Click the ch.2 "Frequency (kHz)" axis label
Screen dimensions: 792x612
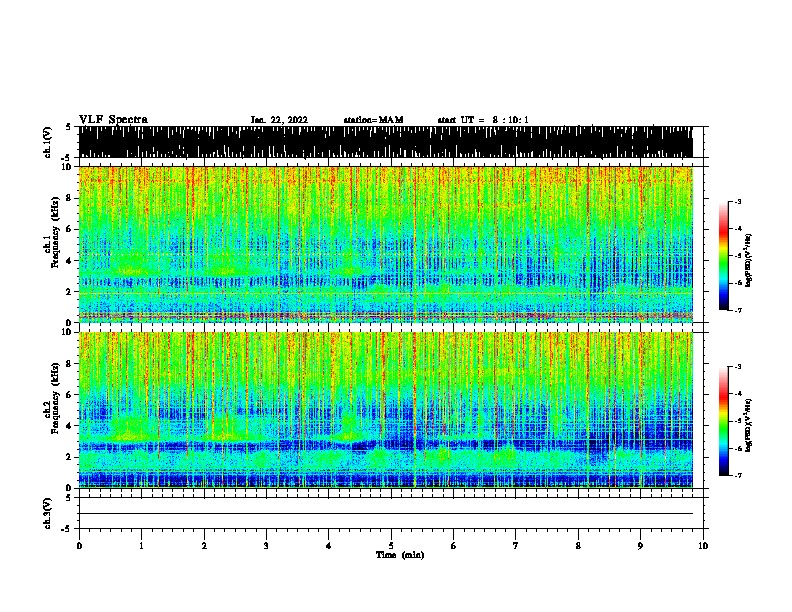[x=56, y=398]
